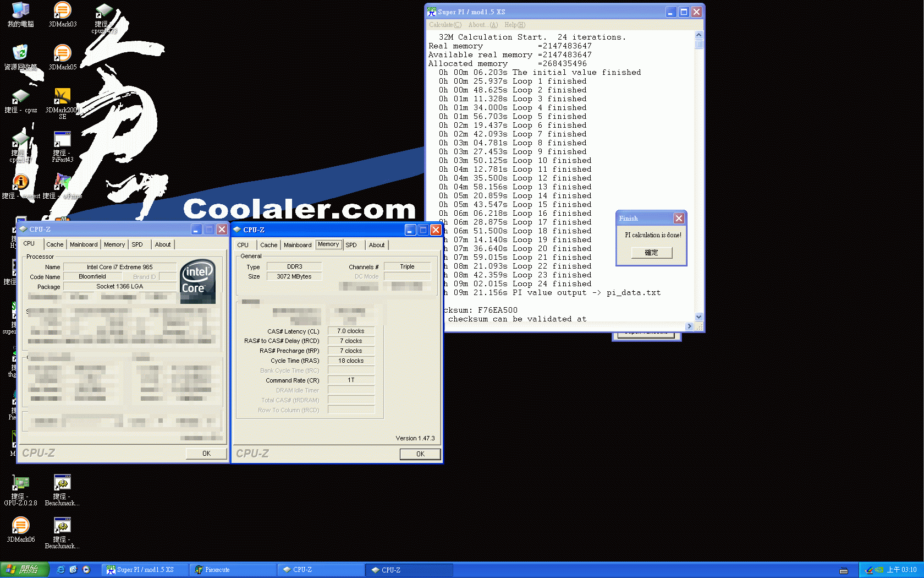Click the first CPU-Z taskbar button

(321, 570)
